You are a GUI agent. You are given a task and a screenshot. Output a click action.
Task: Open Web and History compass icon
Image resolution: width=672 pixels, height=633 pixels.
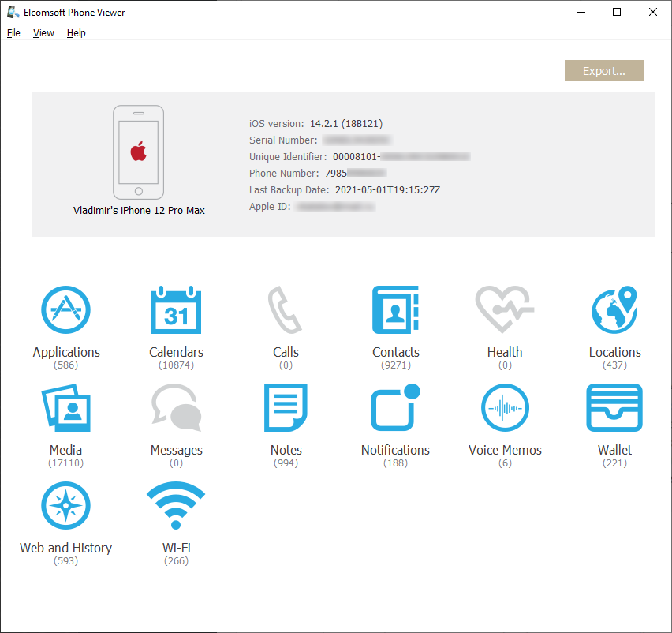[66, 506]
